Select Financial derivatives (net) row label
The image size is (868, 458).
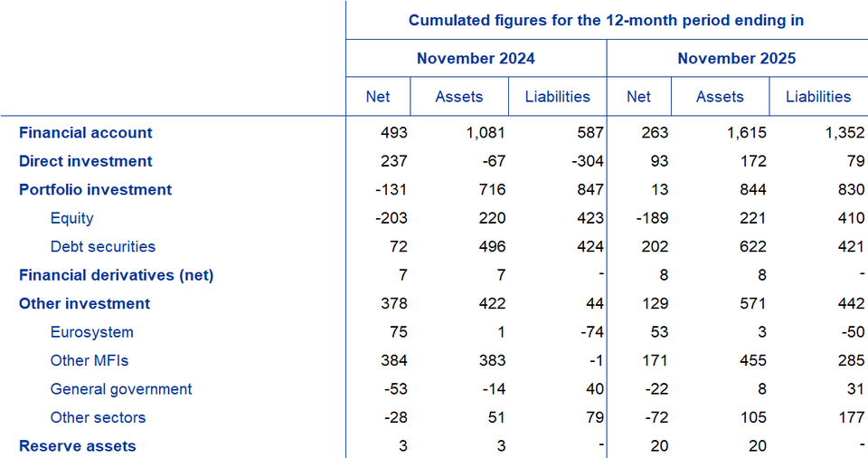tap(116, 275)
